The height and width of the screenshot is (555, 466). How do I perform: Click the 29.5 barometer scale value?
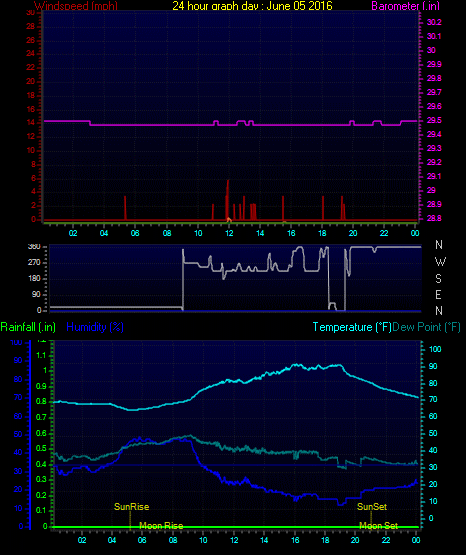434,121
